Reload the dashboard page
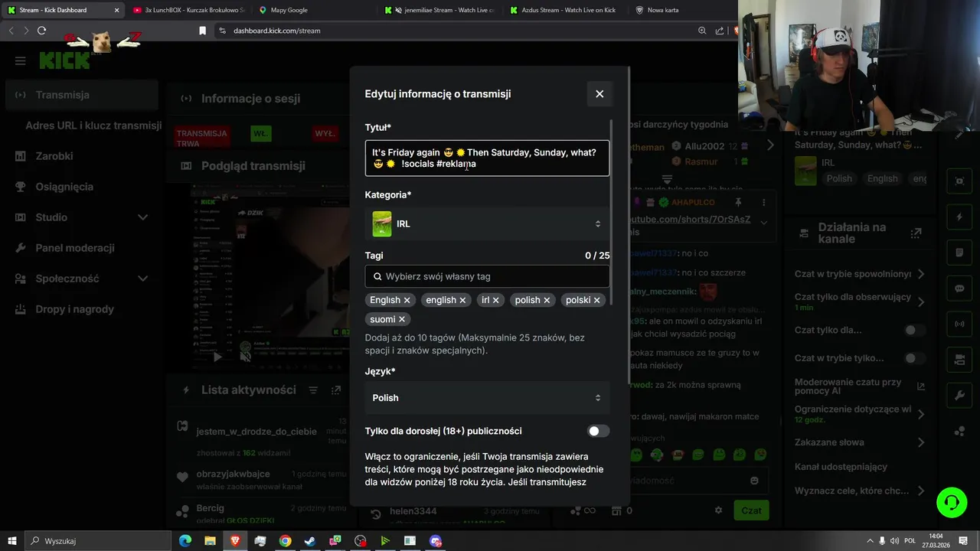The image size is (980, 551). pyautogui.click(x=41, y=31)
